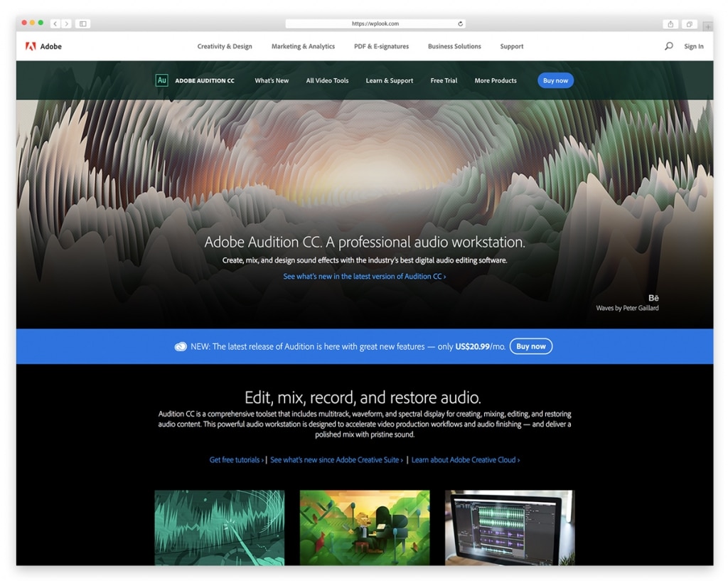Click the Safari share icon
Viewport: 728px width, 581px height.
pyautogui.click(x=670, y=24)
